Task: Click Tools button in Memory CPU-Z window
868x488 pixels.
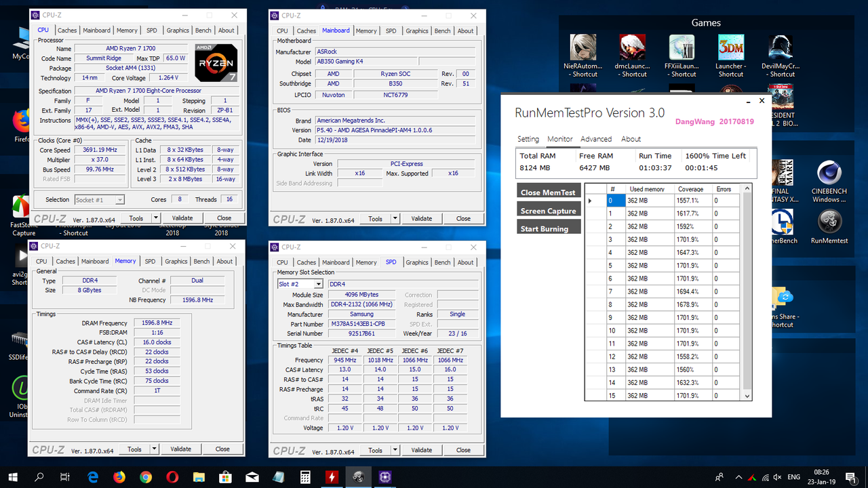Action: (135, 449)
